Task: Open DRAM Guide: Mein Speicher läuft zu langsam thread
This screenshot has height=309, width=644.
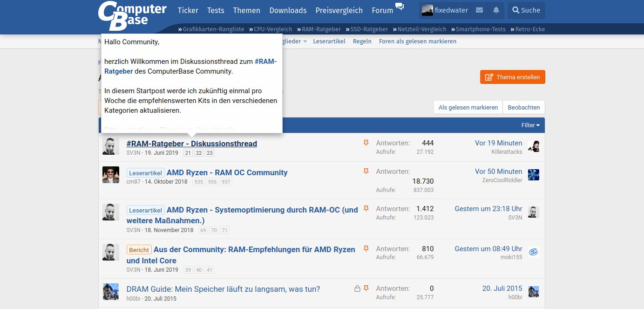Action: pos(223,289)
